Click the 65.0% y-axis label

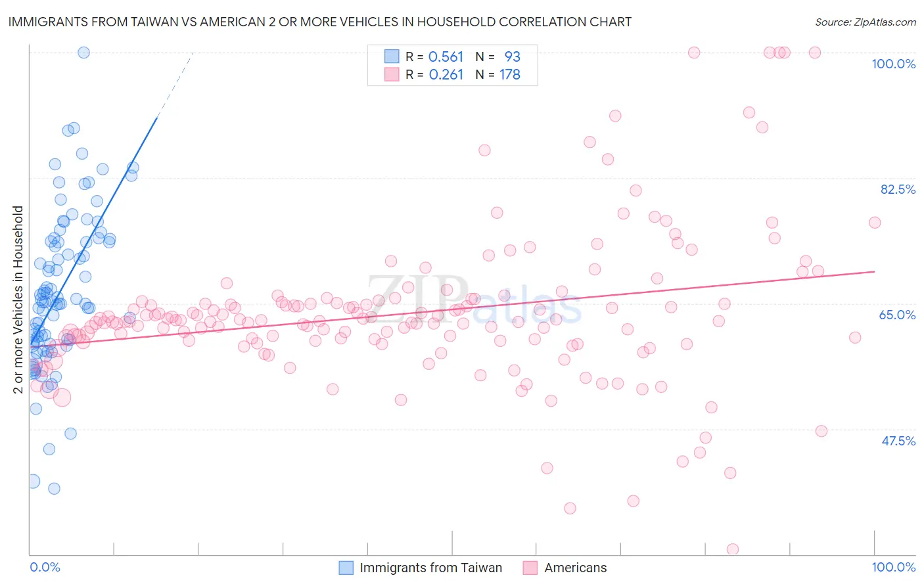tap(898, 315)
